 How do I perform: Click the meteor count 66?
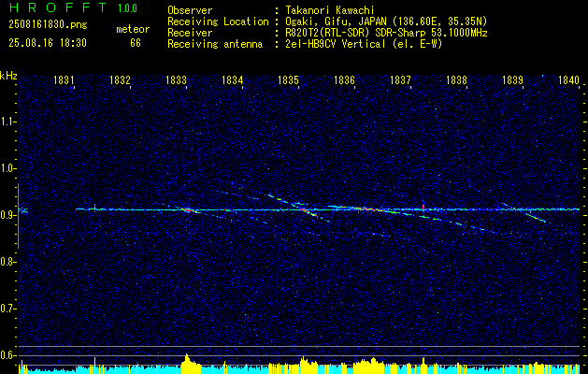(x=136, y=43)
